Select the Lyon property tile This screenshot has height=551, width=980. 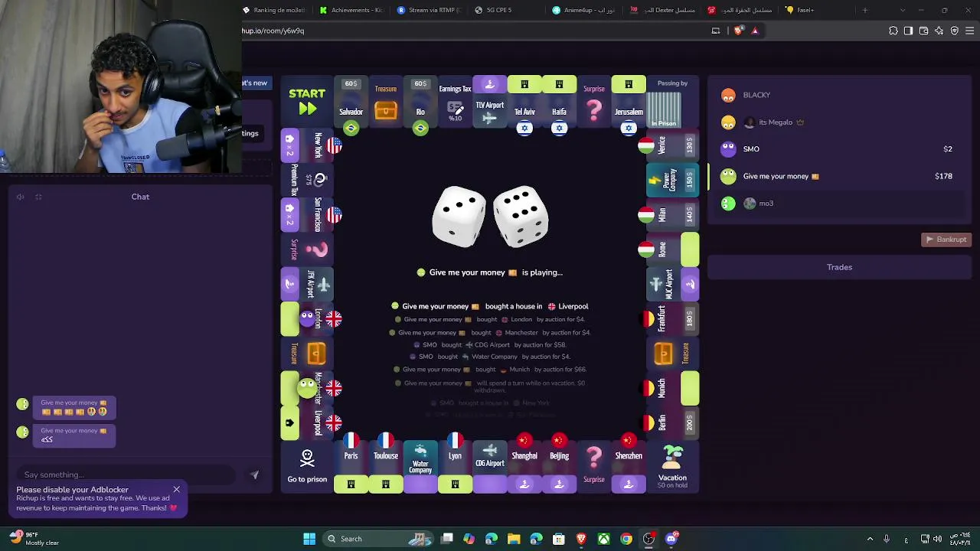455,467
